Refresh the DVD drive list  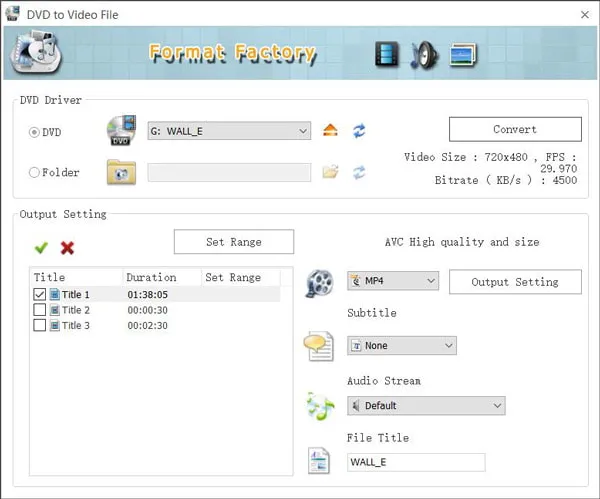pyautogui.click(x=359, y=131)
